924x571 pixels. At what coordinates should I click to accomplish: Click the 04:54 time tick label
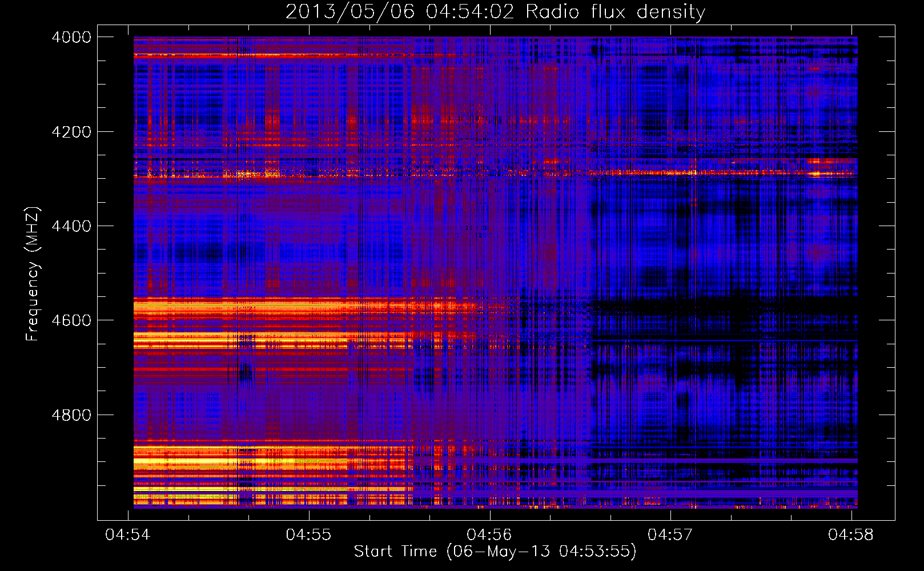128,534
